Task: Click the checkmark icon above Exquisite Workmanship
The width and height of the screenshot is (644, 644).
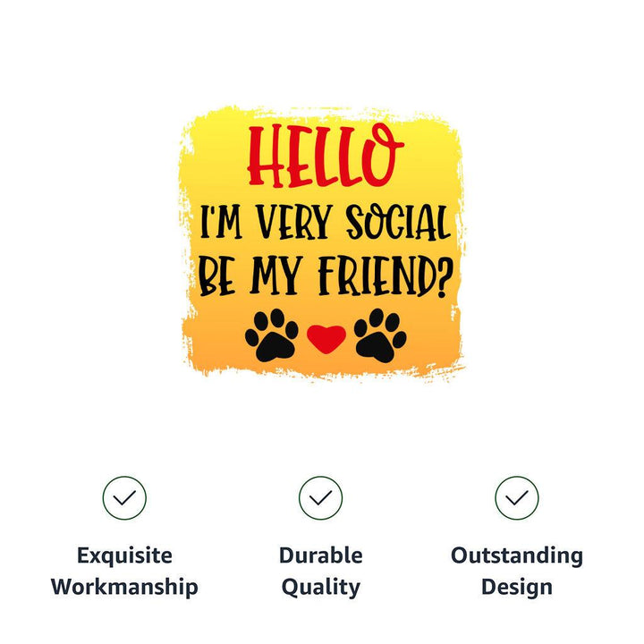Action: (124, 498)
